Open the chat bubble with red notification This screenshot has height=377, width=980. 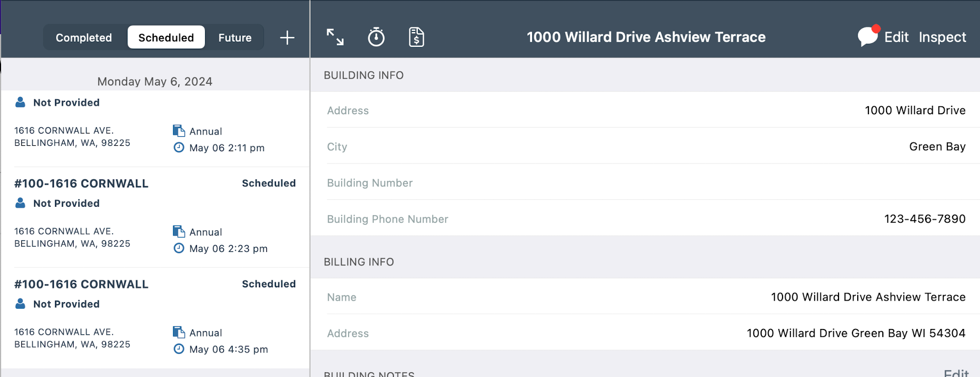click(x=868, y=36)
